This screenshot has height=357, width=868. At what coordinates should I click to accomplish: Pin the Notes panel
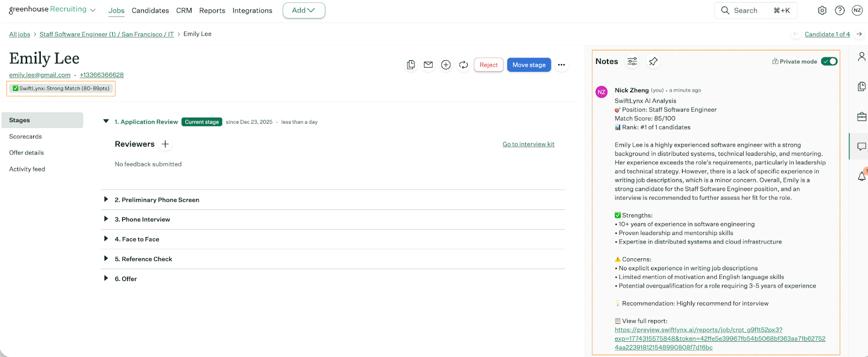tap(653, 61)
